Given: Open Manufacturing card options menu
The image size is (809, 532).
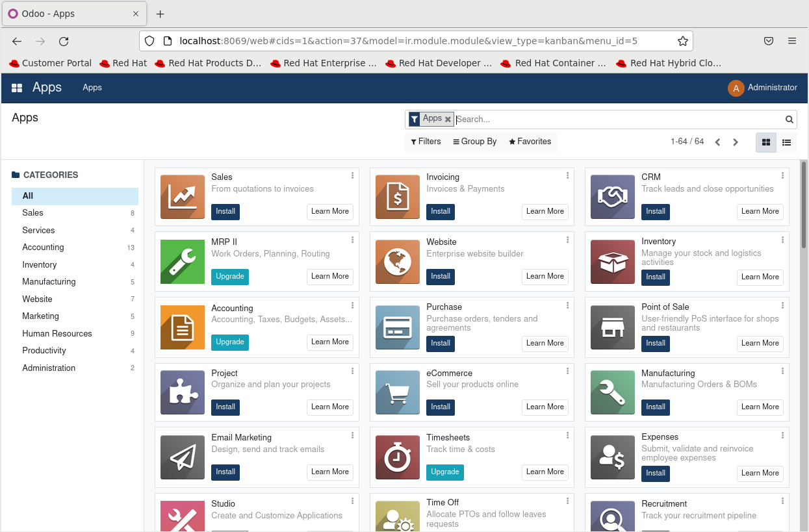Looking at the screenshot, I should point(783,370).
